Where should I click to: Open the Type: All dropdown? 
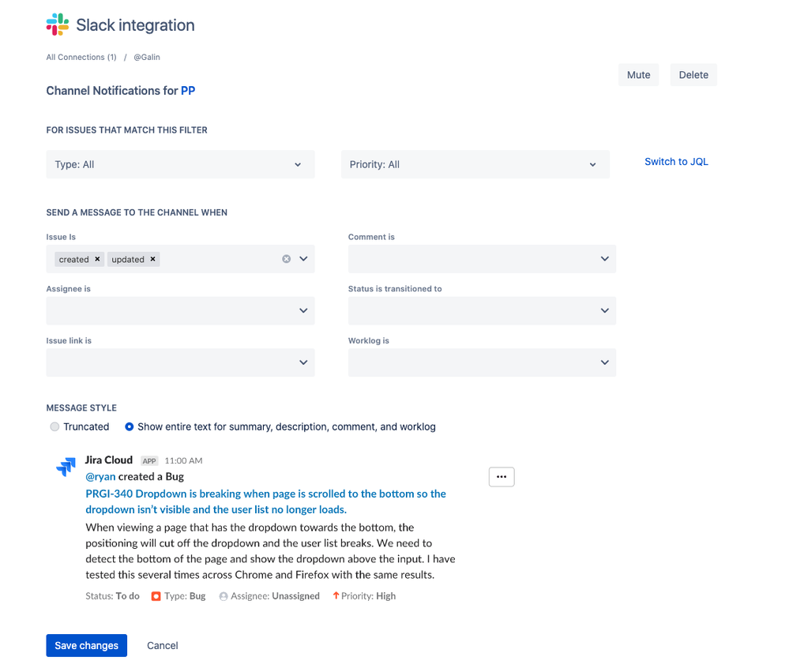tap(180, 164)
